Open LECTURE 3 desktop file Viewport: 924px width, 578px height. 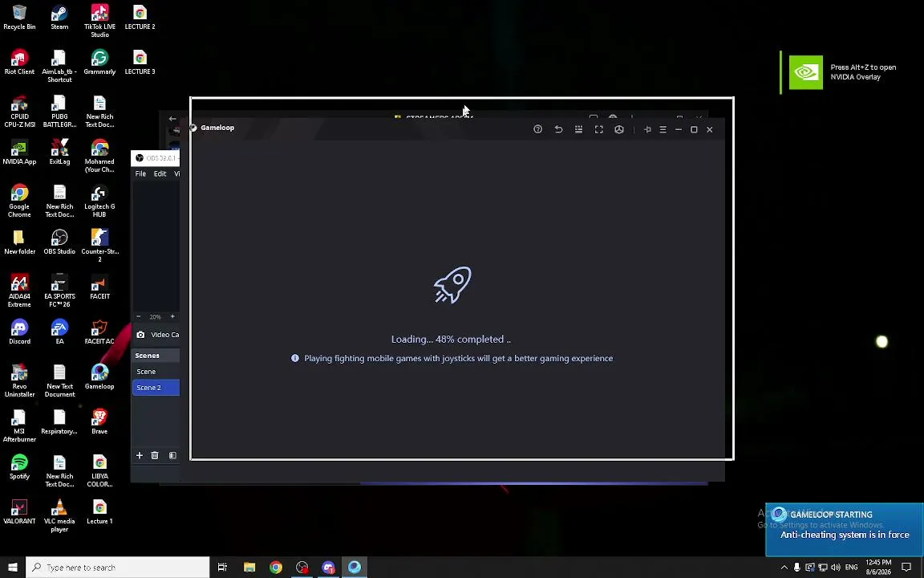tap(140, 63)
